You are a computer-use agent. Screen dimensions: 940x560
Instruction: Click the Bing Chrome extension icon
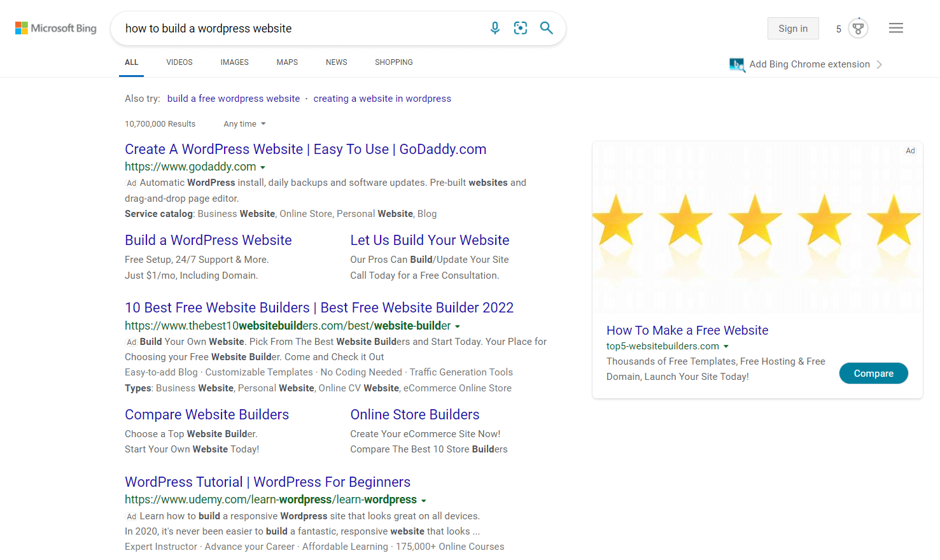coord(737,64)
